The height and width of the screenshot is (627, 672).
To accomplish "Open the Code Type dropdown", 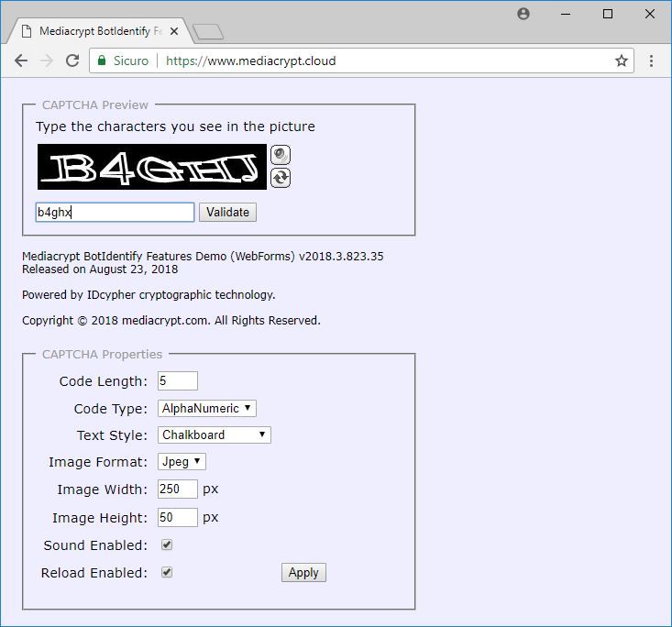I will pos(207,408).
